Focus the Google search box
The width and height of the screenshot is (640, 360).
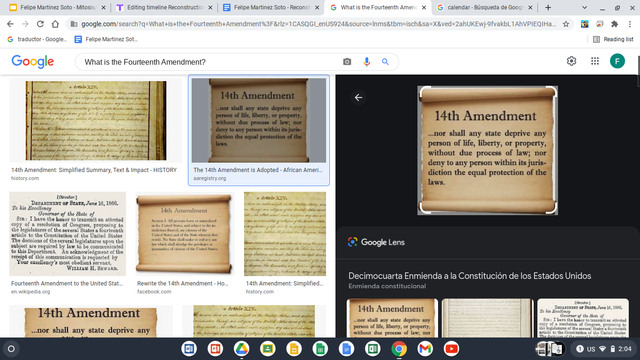pyautogui.click(x=210, y=62)
